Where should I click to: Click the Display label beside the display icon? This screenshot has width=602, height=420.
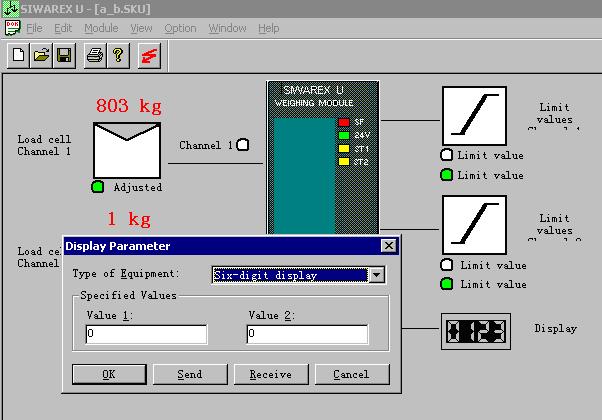coord(556,329)
